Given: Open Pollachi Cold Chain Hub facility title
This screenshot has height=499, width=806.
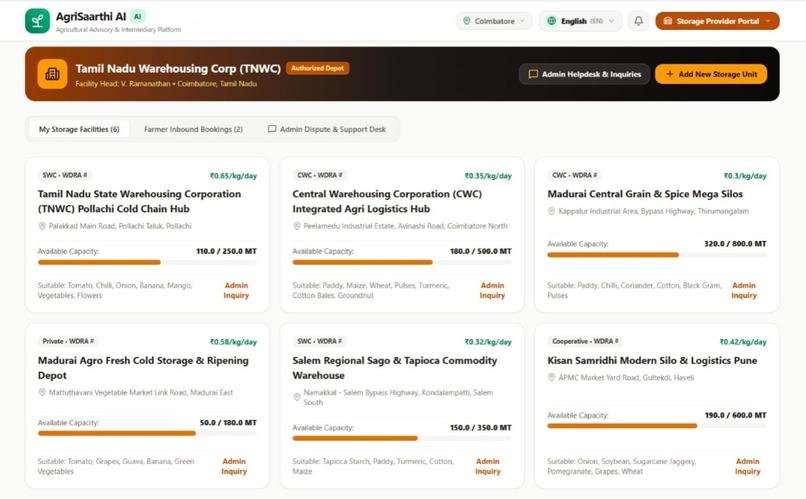Looking at the screenshot, I should 139,201.
